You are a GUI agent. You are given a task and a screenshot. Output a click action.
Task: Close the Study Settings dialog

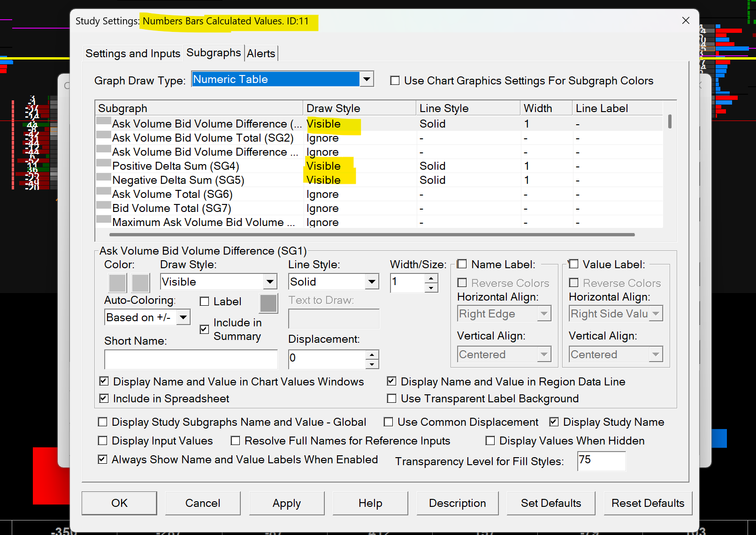point(686,21)
